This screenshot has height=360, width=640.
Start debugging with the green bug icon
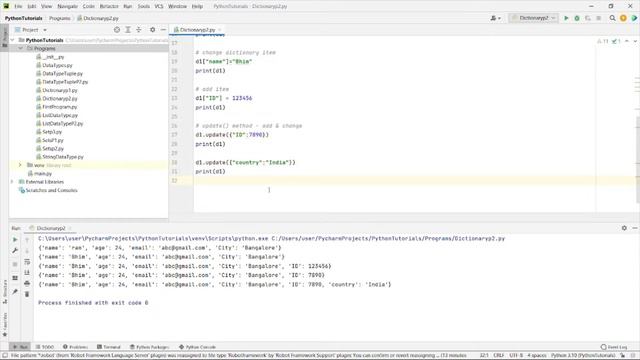(577, 18)
